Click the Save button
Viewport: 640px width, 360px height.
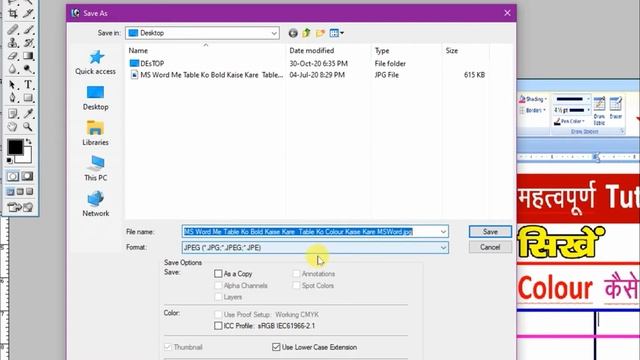coord(490,231)
